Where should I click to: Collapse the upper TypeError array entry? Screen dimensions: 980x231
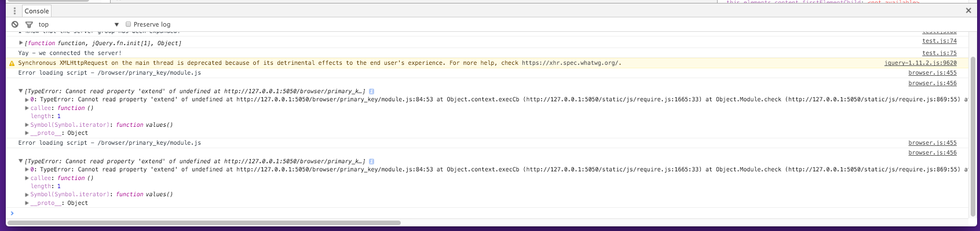pyautogui.click(x=21, y=91)
